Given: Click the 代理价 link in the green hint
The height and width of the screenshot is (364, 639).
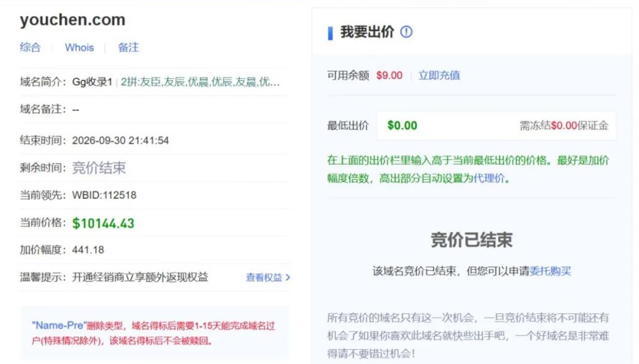Looking at the screenshot, I should point(489,178).
